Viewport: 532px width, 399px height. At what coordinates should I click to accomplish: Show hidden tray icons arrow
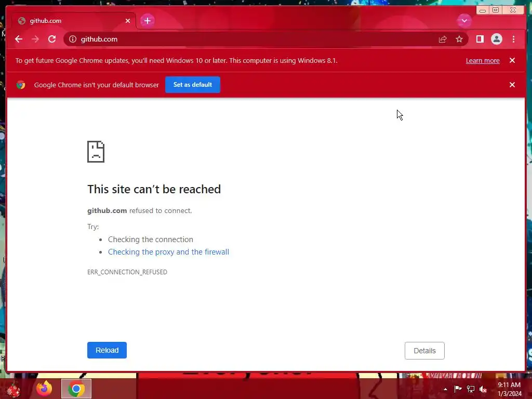click(x=445, y=389)
